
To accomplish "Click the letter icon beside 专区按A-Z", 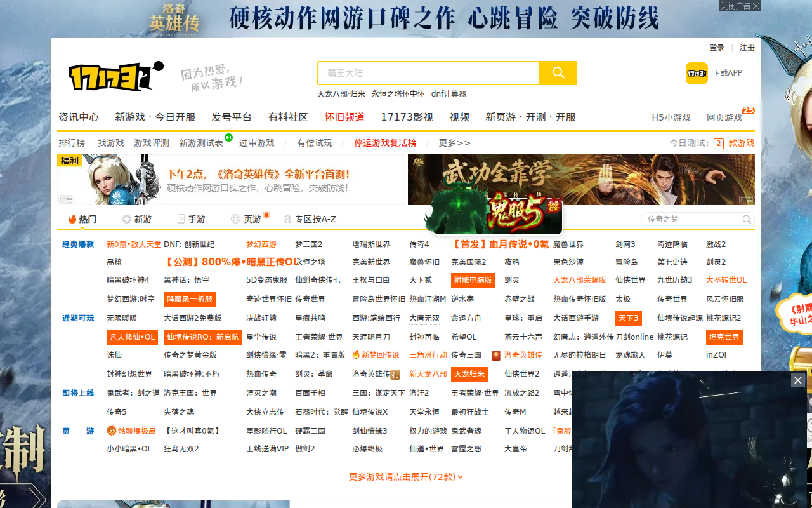I will pyautogui.click(x=287, y=219).
